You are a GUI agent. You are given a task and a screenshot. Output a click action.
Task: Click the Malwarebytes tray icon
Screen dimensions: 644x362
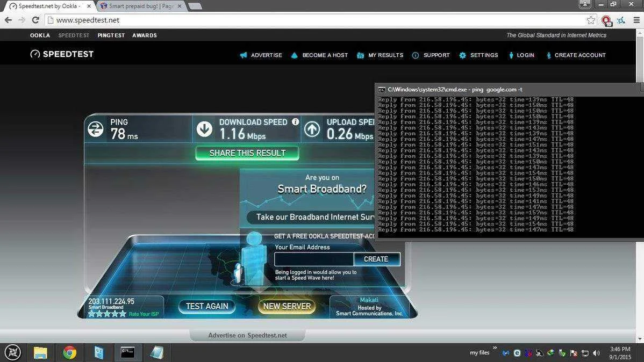point(506,353)
